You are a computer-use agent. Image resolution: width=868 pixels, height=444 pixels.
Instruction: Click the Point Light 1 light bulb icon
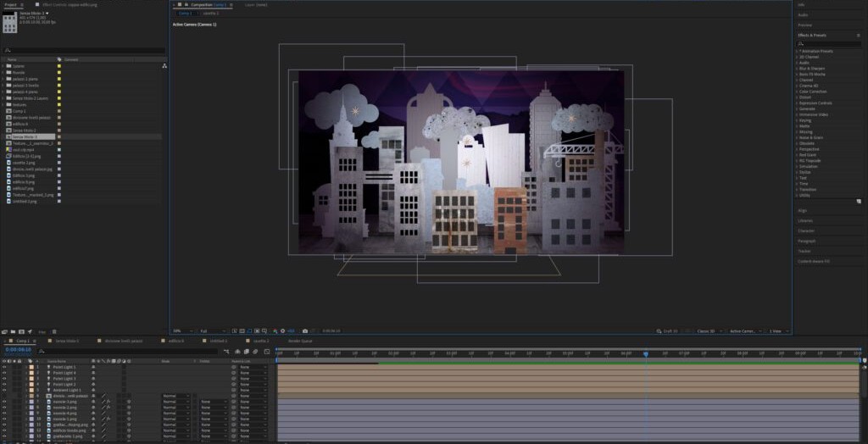coord(48,367)
